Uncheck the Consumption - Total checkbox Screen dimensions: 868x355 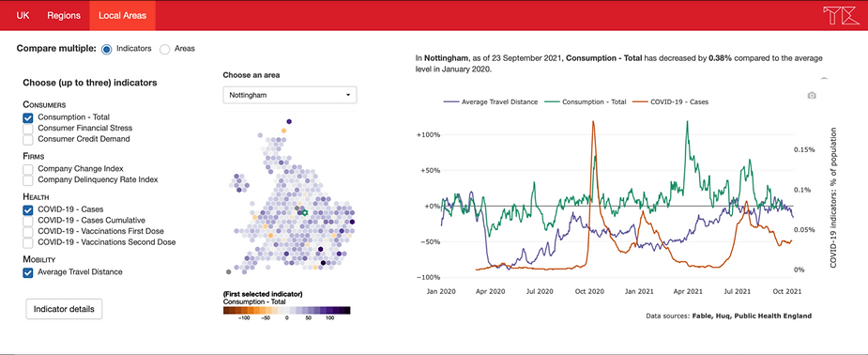tap(27, 117)
